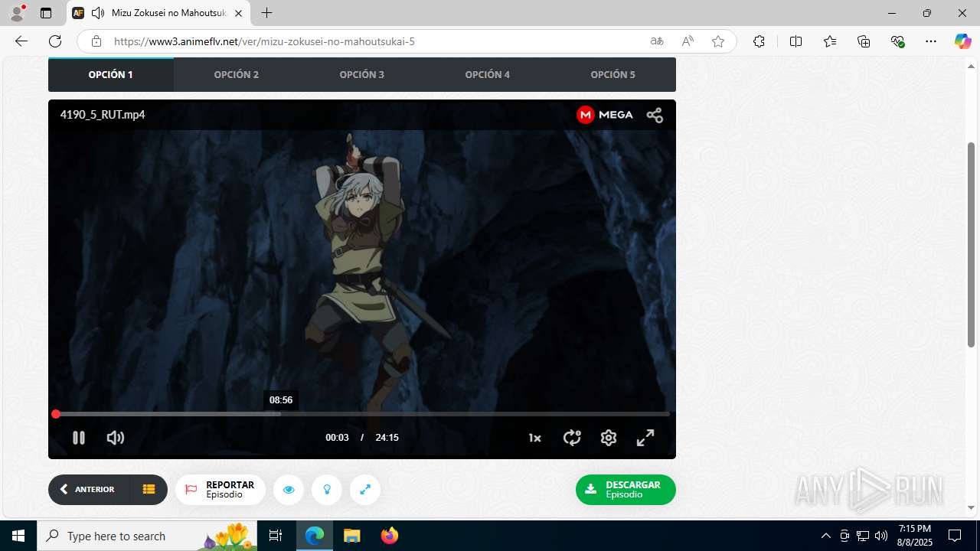Open Task View on taskbar
The image size is (980, 551).
coord(276,536)
